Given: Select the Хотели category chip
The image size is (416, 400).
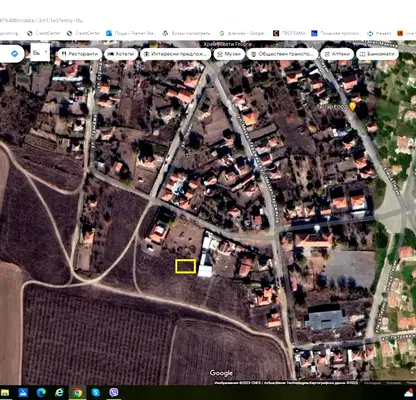Looking at the screenshot, I should click(x=121, y=54).
